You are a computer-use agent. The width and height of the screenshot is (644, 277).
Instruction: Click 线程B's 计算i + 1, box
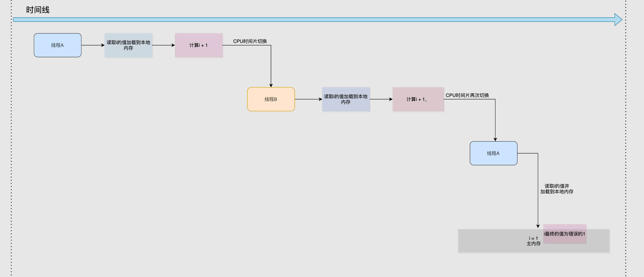click(x=418, y=99)
